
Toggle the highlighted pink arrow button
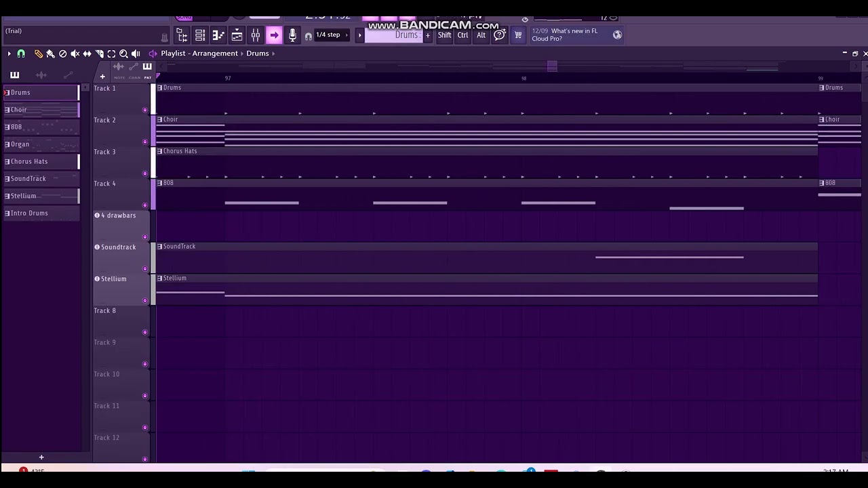pos(274,35)
